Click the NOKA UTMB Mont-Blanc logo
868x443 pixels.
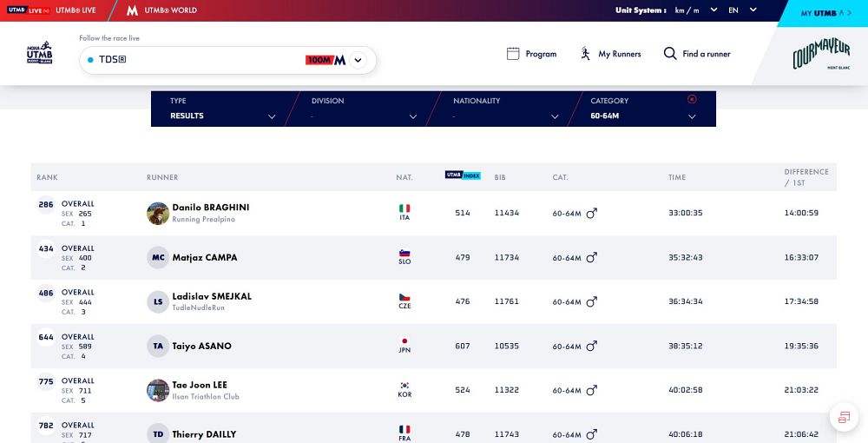(x=39, y=53)
